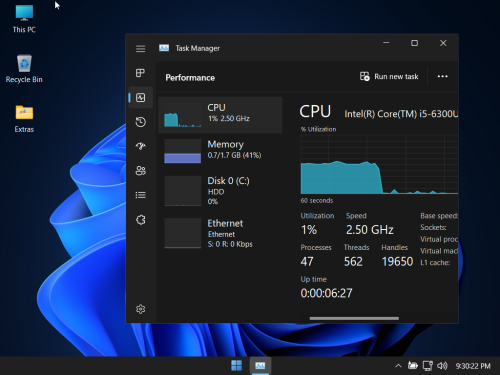Open the Services page puzzle icon
The image size is (500, 375).
pyautogui.click(x=140, y=220)
